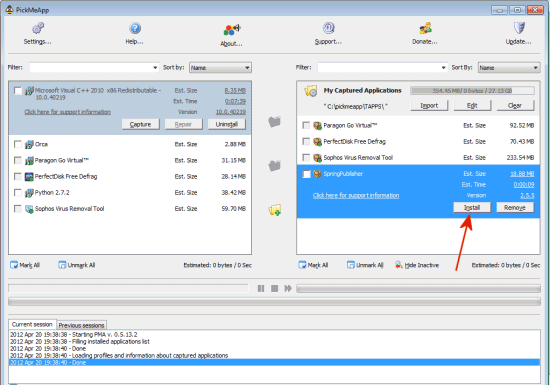
Task: Click the yellow folder with green plus icon
Action: (x=275, y=210)
